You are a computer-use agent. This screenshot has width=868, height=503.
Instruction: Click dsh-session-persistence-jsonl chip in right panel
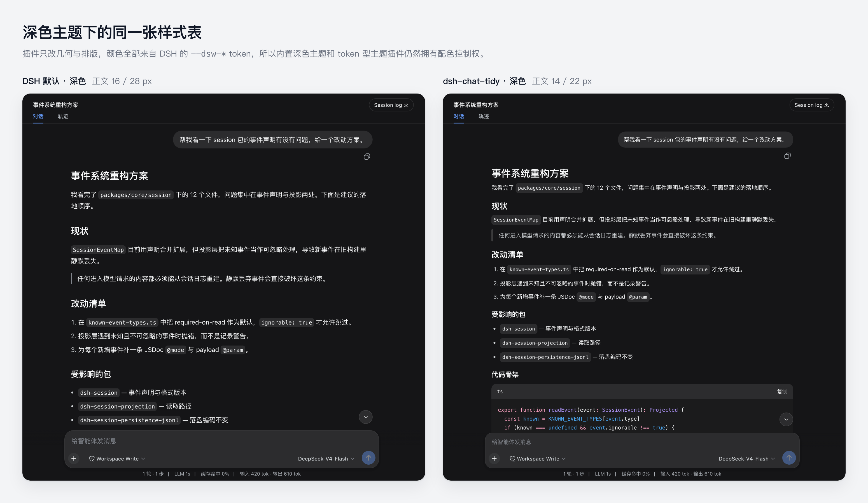pos(545,357)
